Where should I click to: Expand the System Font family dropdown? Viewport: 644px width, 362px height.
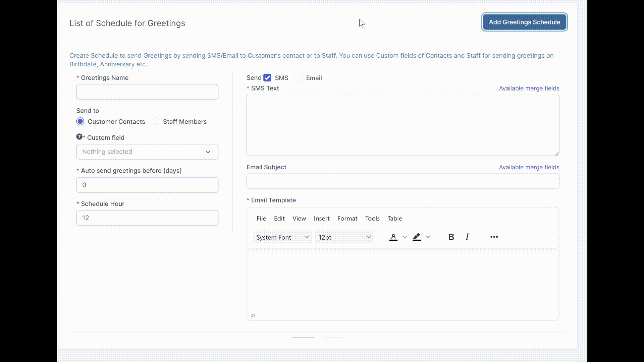(x=282, y=237)
